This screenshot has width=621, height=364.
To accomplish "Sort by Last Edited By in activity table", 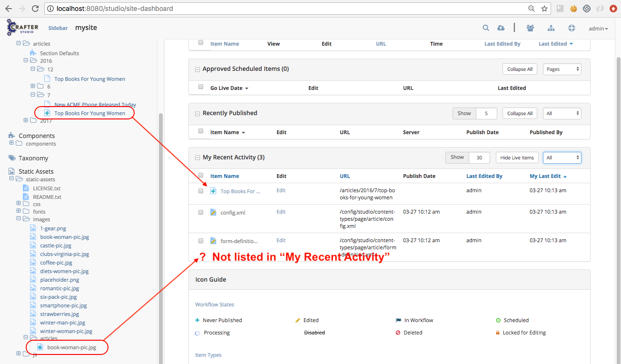I will (484, 176).
